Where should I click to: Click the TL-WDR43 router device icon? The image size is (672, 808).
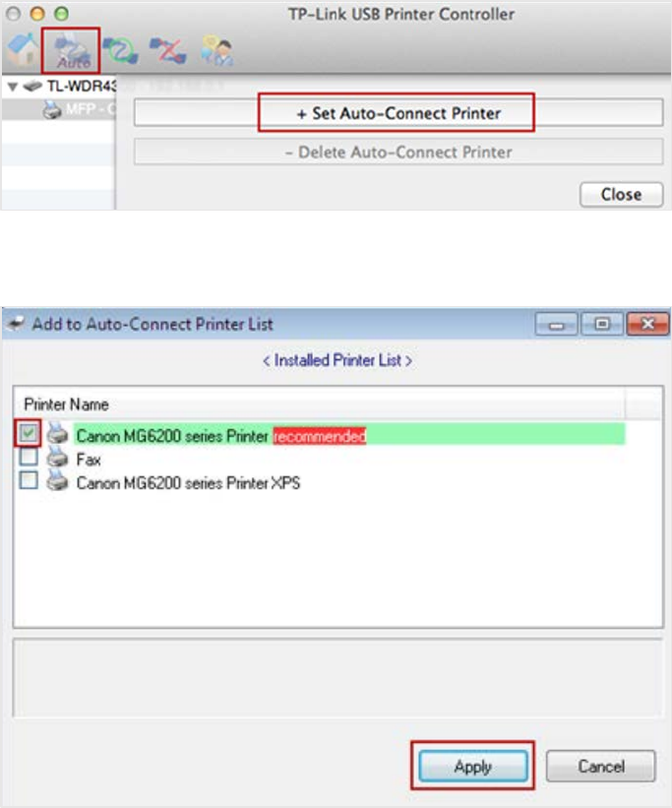coord(32,86)
